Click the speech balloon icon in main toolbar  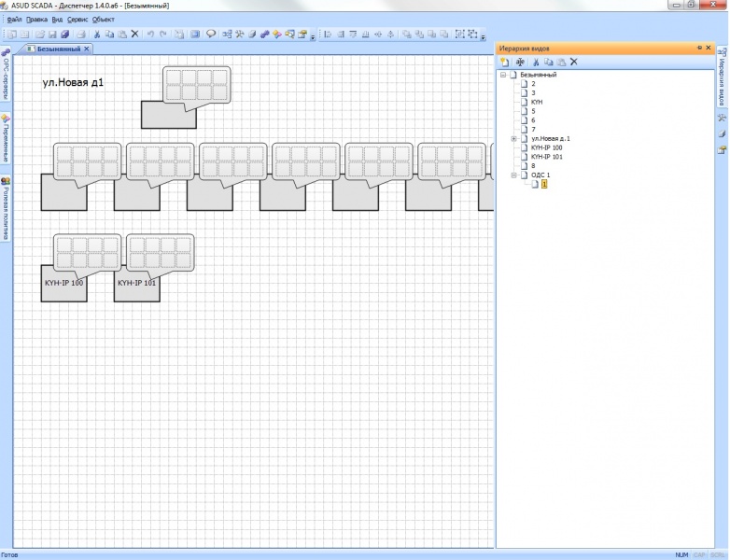point(211,35)
